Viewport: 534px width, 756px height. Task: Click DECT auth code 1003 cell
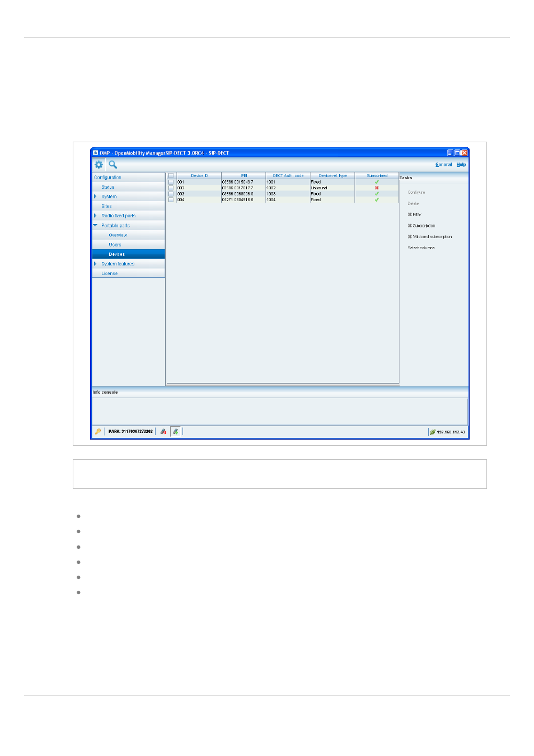(x=288, y=194)
